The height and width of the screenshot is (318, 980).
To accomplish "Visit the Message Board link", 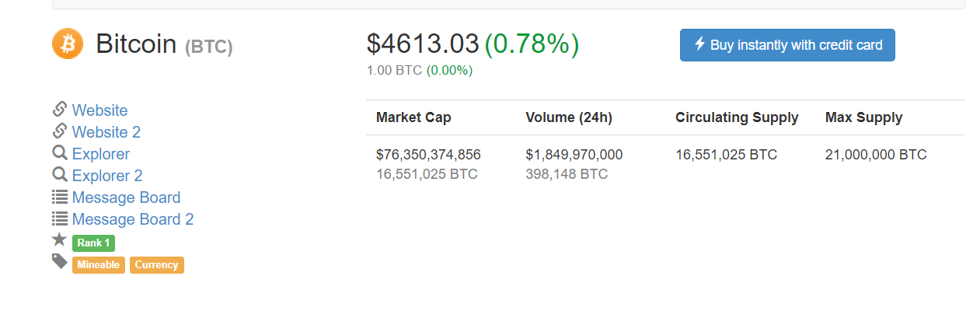I will [x=126, y=197].
